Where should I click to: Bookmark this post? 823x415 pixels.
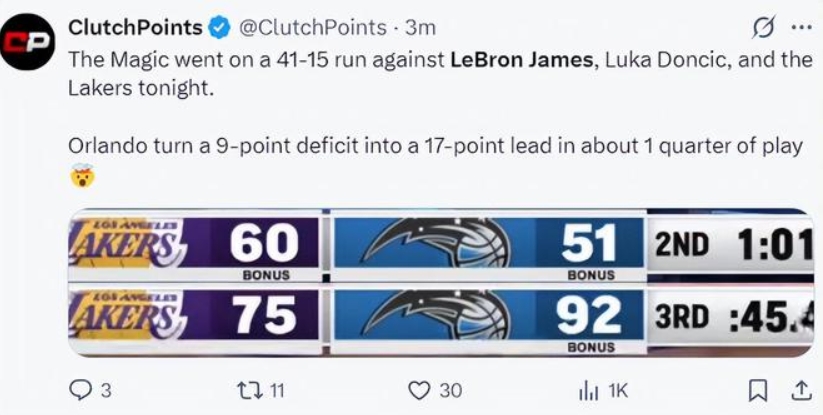point(759,390)
